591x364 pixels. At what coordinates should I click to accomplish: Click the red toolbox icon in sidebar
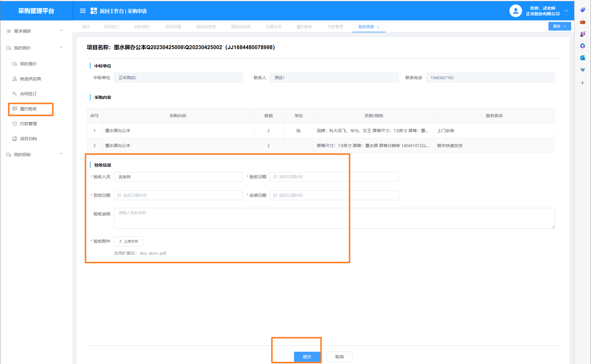click(582, 22)
